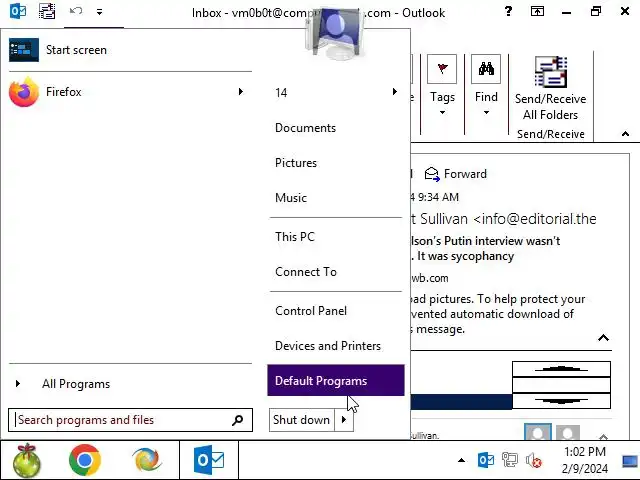This screenshot has height=480, width=640.
Task: Click the search magnifier icon
Action: 238,420
